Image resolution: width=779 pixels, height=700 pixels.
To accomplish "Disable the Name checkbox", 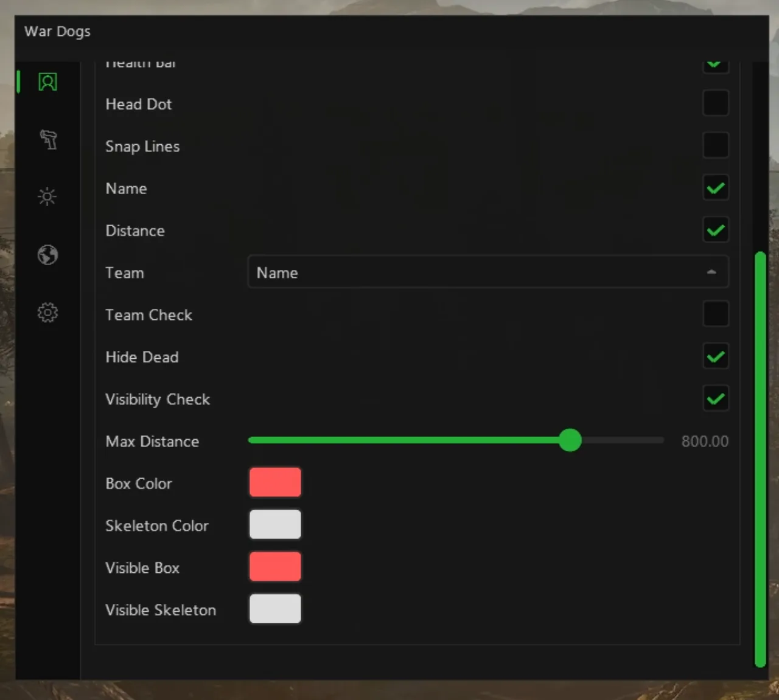I will click(716, 188).
